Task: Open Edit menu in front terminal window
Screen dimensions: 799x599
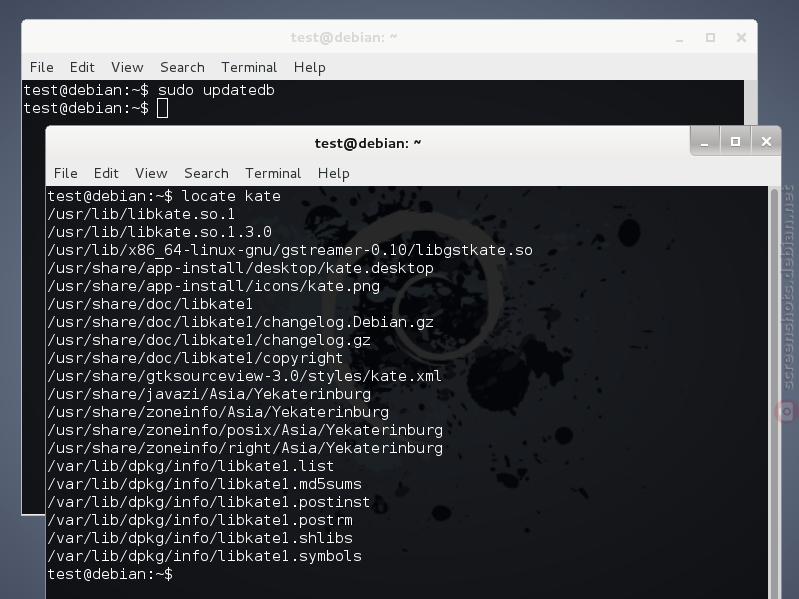Action: 106,173
